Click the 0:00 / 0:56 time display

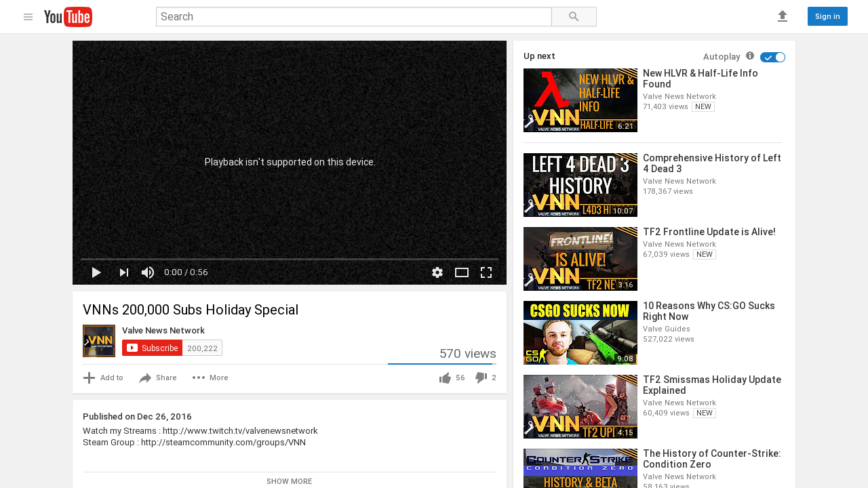click(x=186, y=272)
